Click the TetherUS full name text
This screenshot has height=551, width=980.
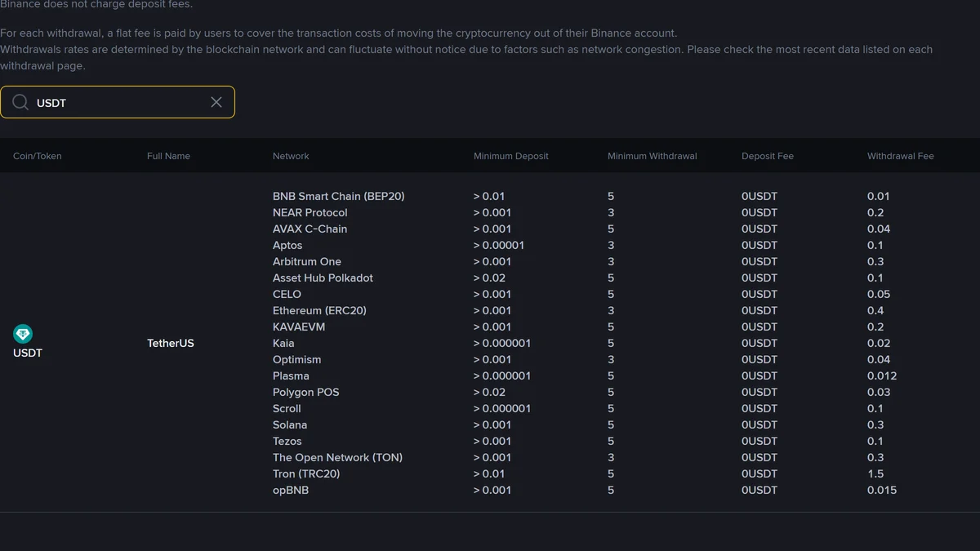pyautogui.click(x=171, y=343)
